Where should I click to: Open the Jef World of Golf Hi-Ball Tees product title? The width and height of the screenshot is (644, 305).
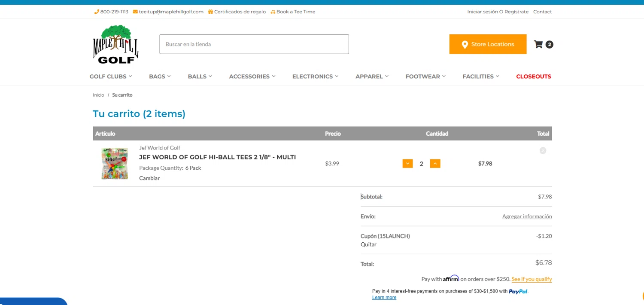(x=218, y=157)
